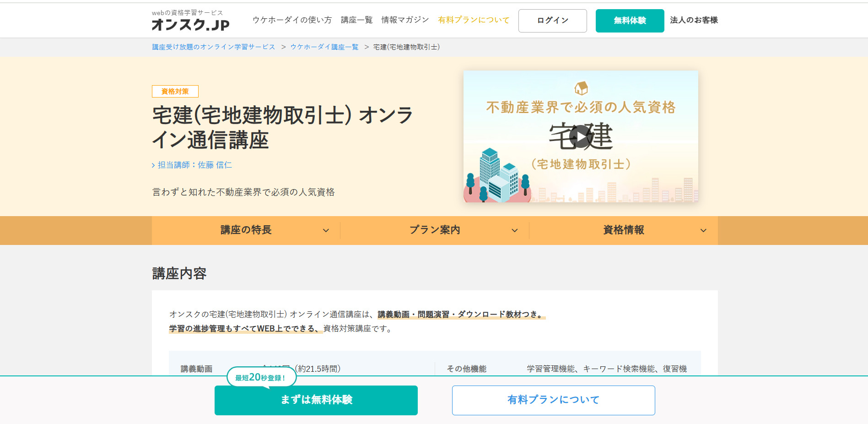Open header link 有料プランについて
Viewport: 868px width, 424px height.
pos(474,20)
